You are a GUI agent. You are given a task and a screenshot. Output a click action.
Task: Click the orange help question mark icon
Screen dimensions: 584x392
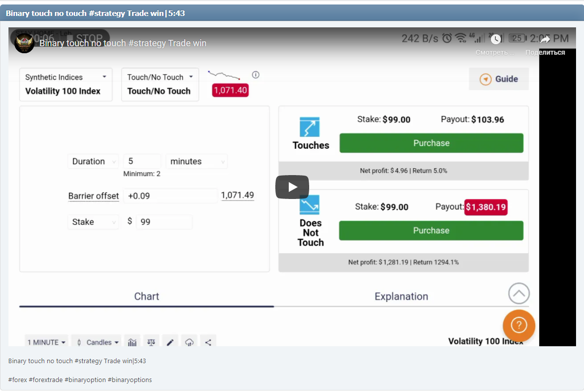click(519, 325)
